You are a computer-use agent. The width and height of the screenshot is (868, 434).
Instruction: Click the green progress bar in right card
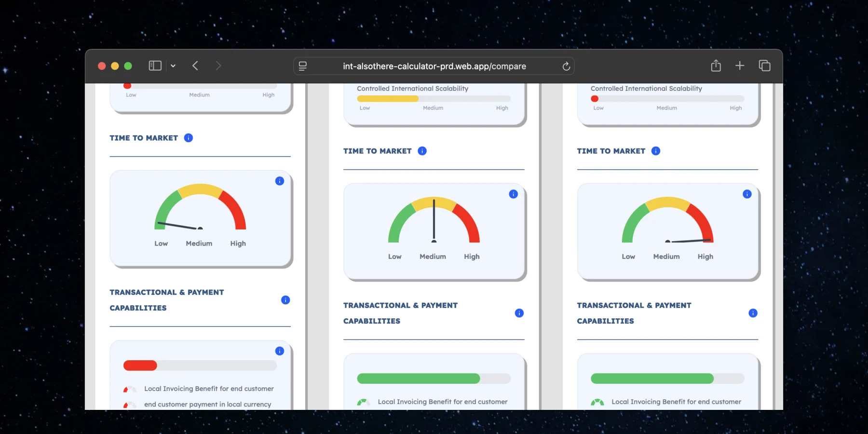(667, 379)
